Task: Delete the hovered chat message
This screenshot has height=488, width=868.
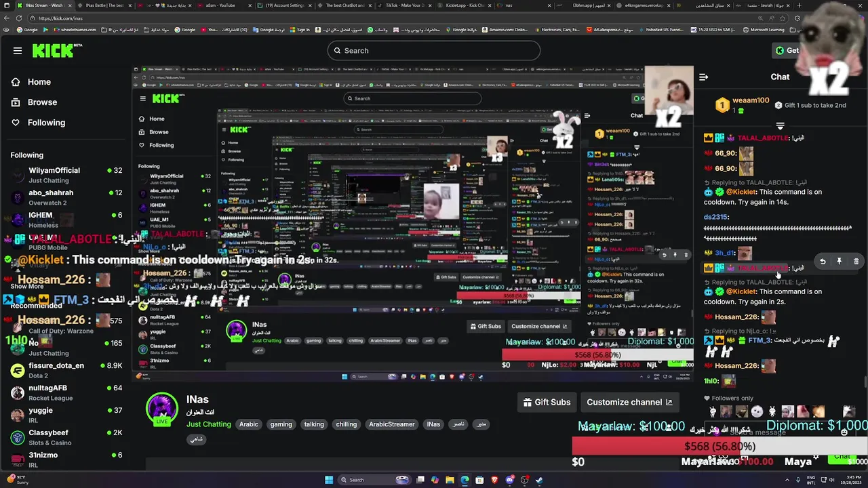Action: pyautogui.click(x=856, y=262)
